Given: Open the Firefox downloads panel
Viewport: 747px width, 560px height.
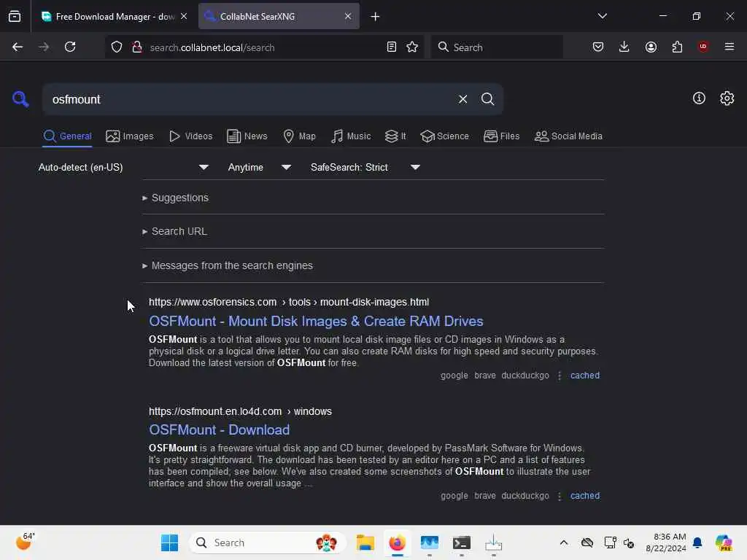Looking at the screenshot, I should tap(624, 47).
